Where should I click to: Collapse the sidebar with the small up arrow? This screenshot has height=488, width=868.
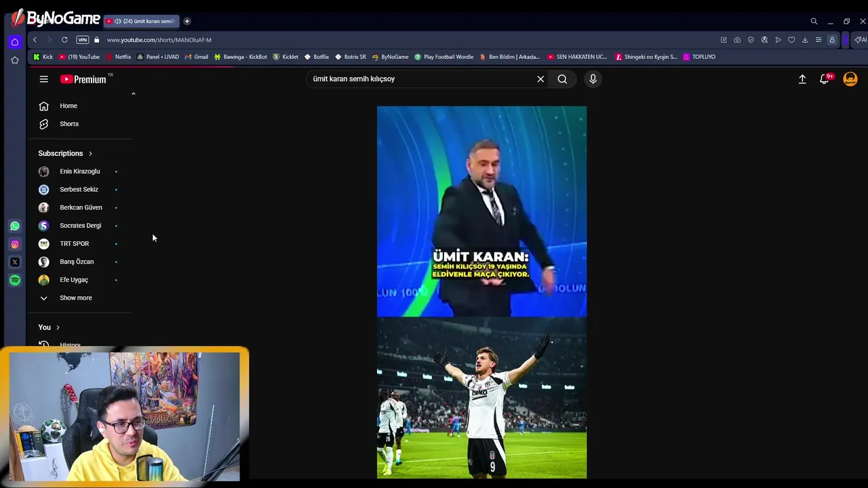coord(133,94)
